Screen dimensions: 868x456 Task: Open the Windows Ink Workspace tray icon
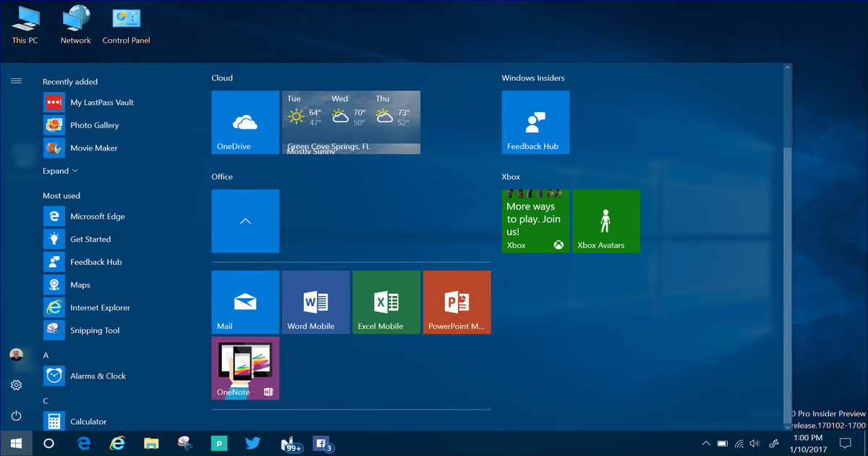point(773,443)
